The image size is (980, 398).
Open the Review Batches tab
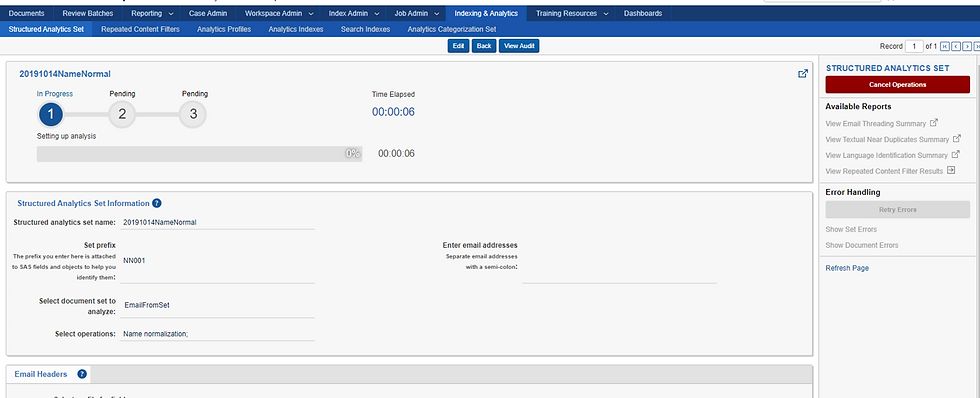[88, 13]
